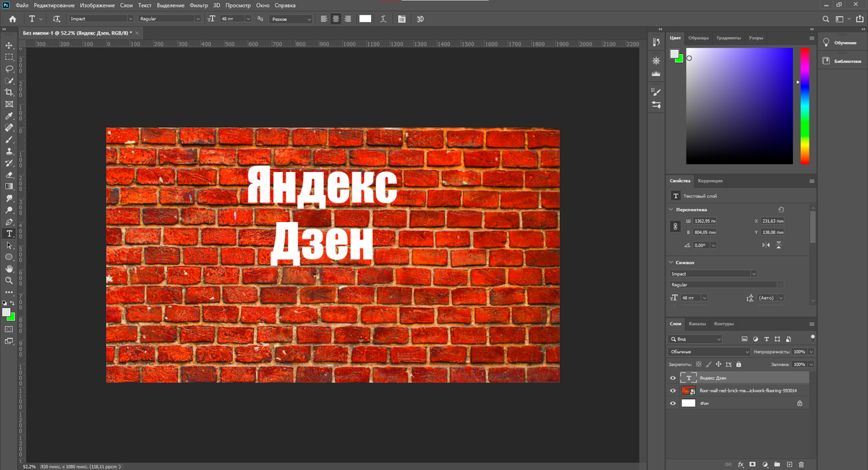Select the Eraser tool
The height and width of the screenshot is (470, 868).
coord(9,174)
